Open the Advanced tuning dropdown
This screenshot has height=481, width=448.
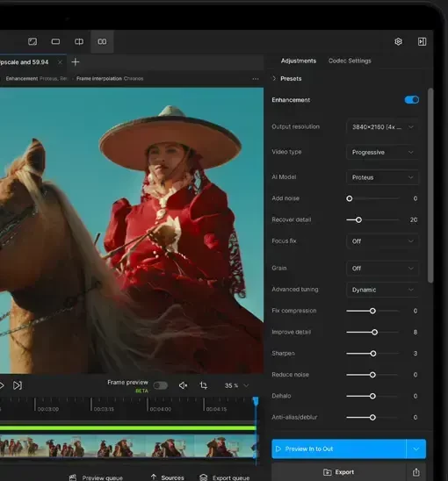tap(382, 290)
